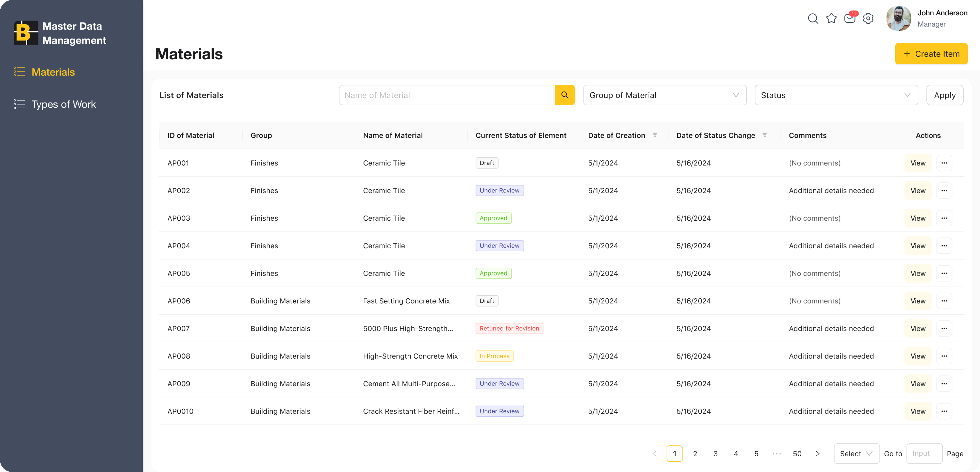Click the Crack Resistant Fiber Reinf... cell

click(411, 411)
